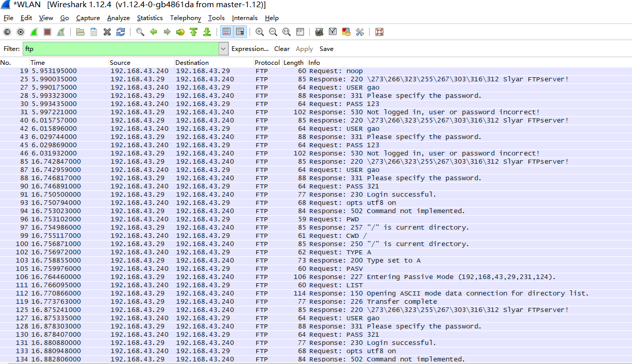Open the Capture menu
This screenshot has height=364, width=632.
click(88, 18)
